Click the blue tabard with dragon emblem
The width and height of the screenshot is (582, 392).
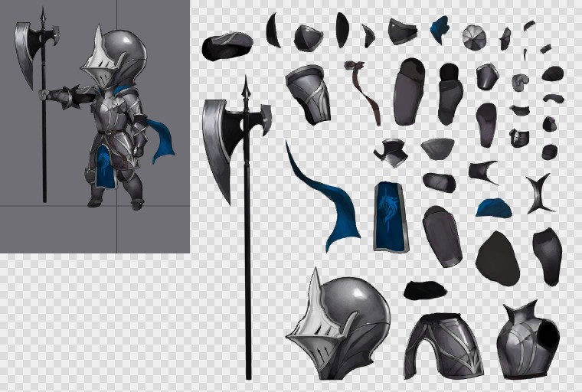pyautogui.click(x=391, y=217)
